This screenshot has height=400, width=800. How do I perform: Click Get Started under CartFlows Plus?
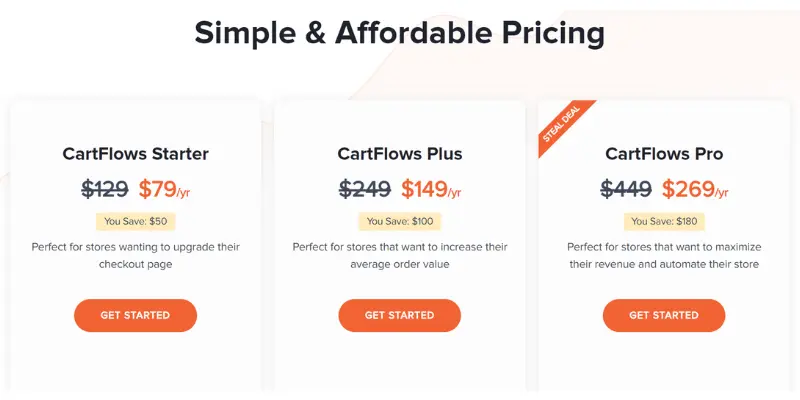pyautogui.click(x=399, y=315)
